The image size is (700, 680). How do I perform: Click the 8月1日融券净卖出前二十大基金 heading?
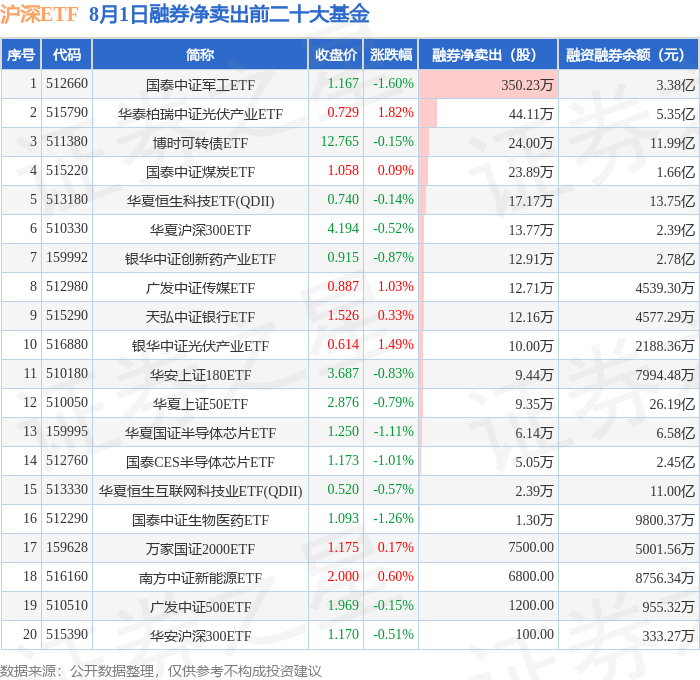tap(229, 14)
